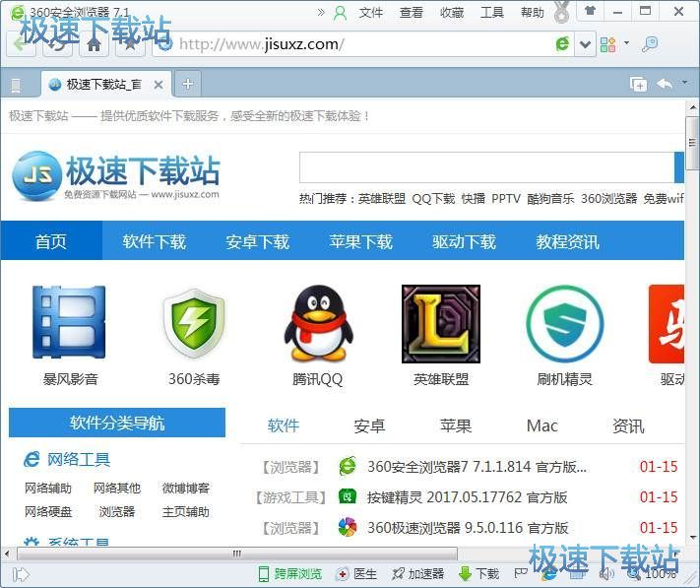
Task: Open the 收藏 menu
Action: click(451, 13)
